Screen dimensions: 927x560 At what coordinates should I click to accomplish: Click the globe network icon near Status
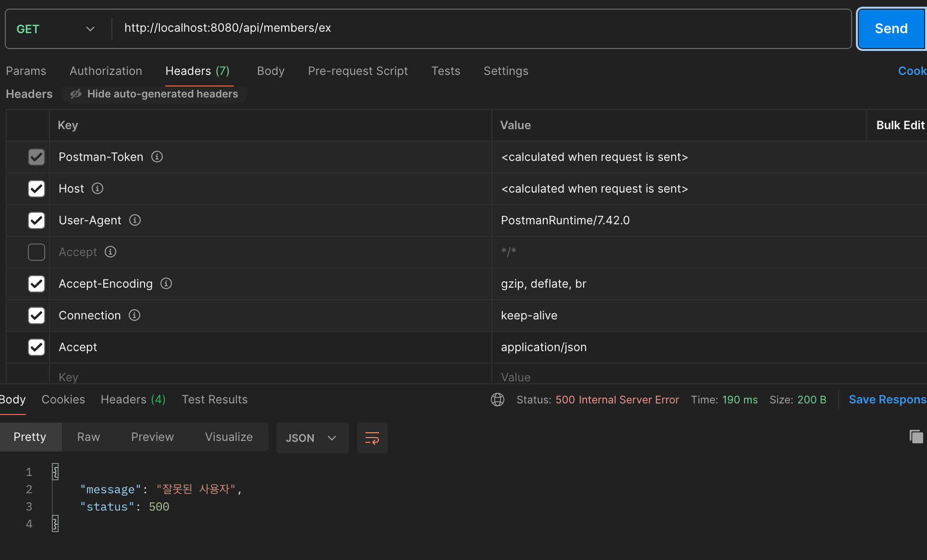click(498, 400)
